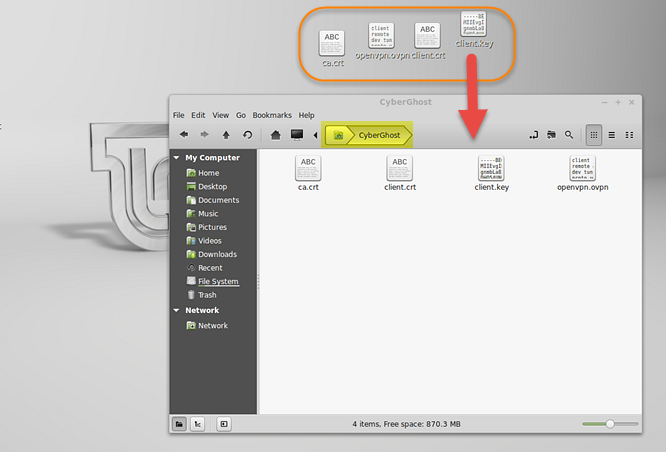Click status text '4 items, Free space: 870.3 MB'
The width and height of the screenshot is (666, 452).
406,424
